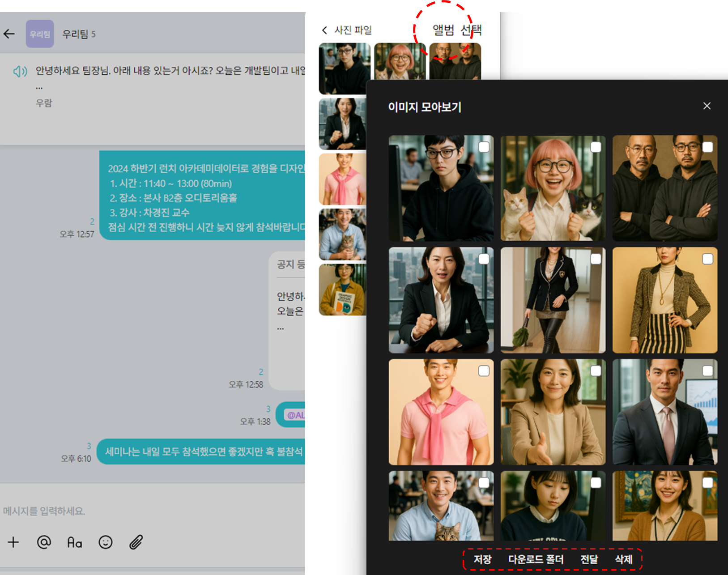Click the speaker announcement icon

tap(20, 71)
